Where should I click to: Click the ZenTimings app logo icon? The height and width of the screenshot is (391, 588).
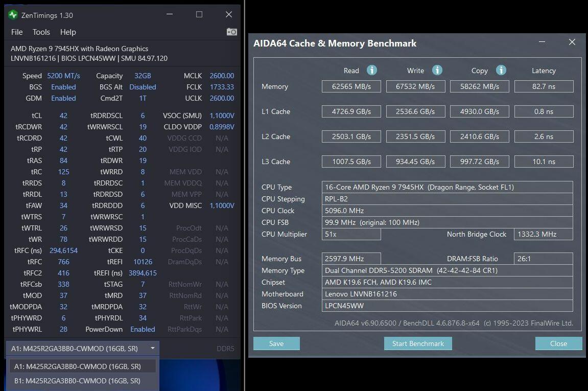coord(13,15)
